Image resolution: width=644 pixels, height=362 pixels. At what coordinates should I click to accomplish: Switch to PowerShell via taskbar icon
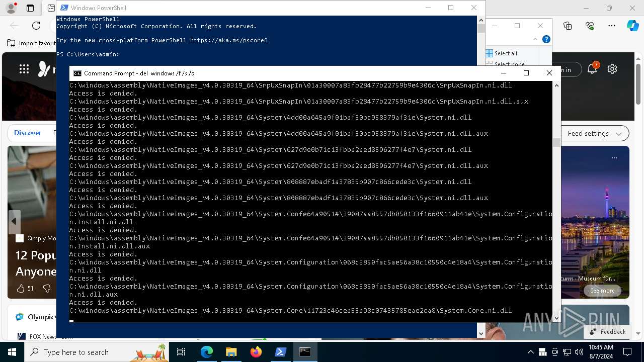click(281, 352)
